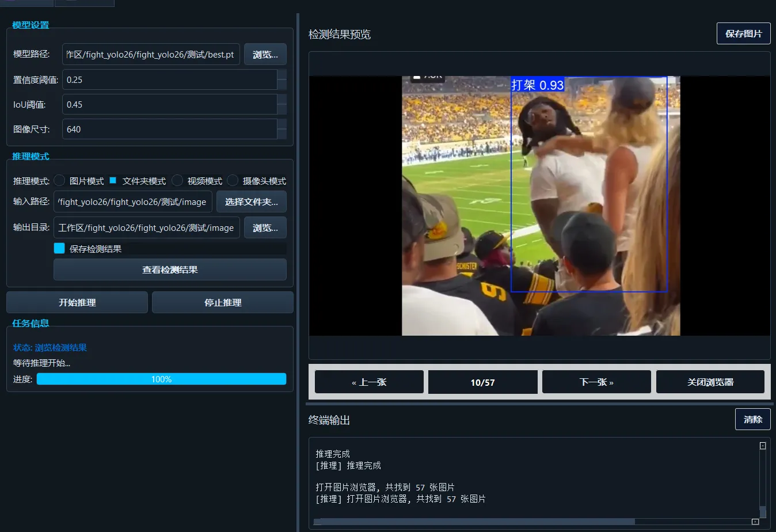
Task: Click the 图像尺寸 field showing 640
Action: tap(169, 129)
